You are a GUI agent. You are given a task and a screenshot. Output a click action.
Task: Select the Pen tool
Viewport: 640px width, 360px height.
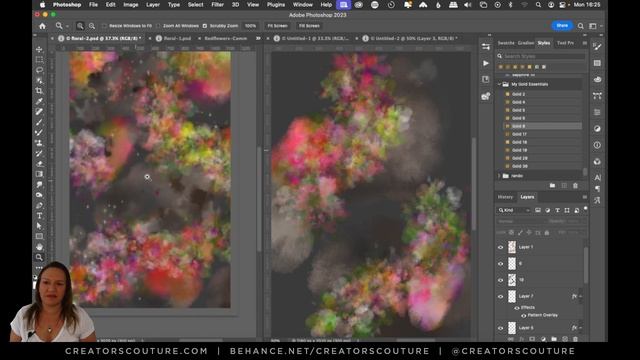click(x=39, y=205)
